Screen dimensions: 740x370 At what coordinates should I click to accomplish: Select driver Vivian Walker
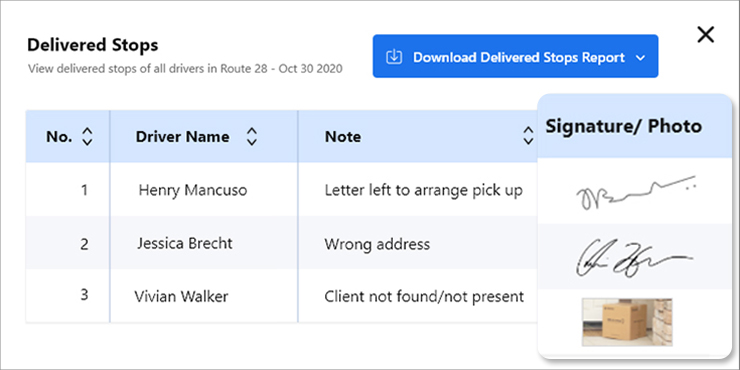tap(181, 296)
